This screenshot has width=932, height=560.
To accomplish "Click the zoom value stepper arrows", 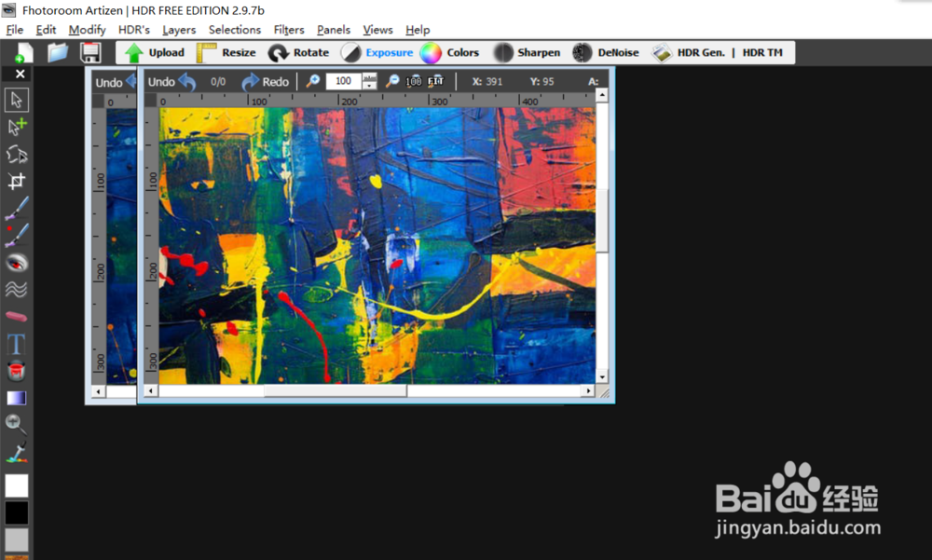I will [369, 81].
